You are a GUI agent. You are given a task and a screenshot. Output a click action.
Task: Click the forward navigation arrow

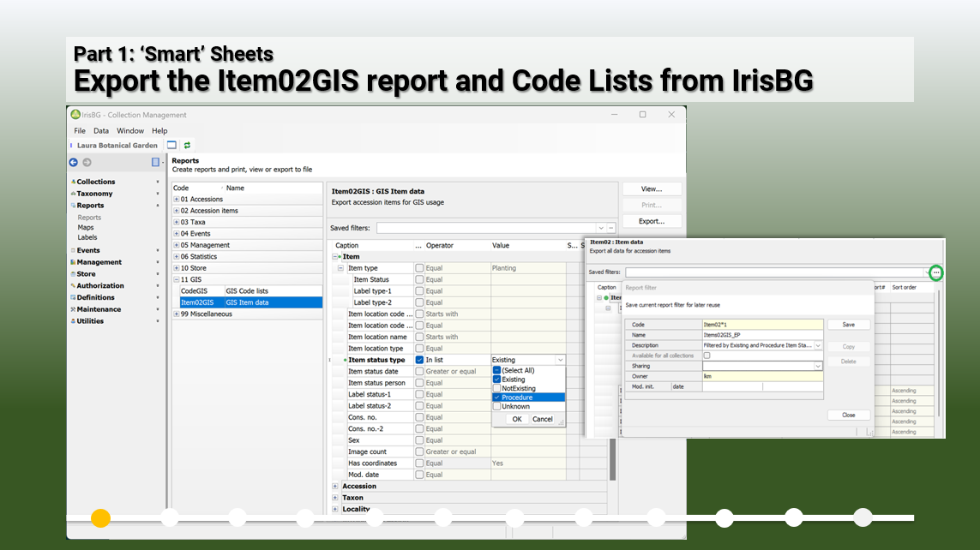(x=85, y=161)
